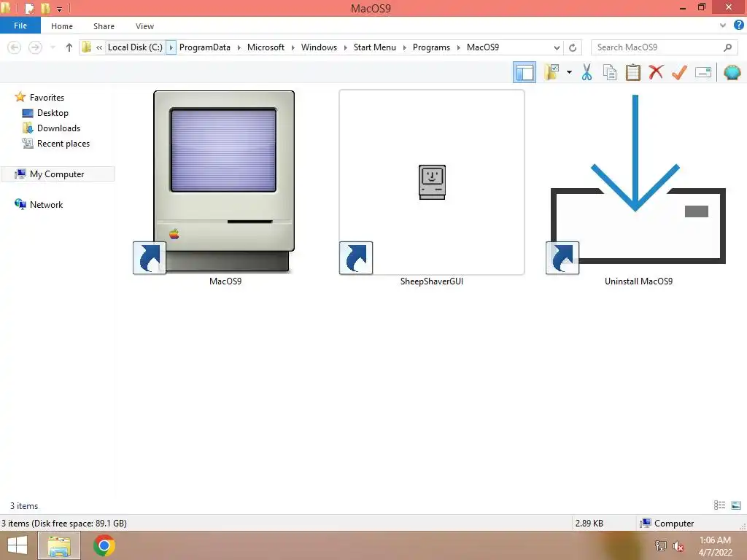Screen dimensions: 747x560
Task: Click the Copy documents icon
Action: [x=610, y=72]
